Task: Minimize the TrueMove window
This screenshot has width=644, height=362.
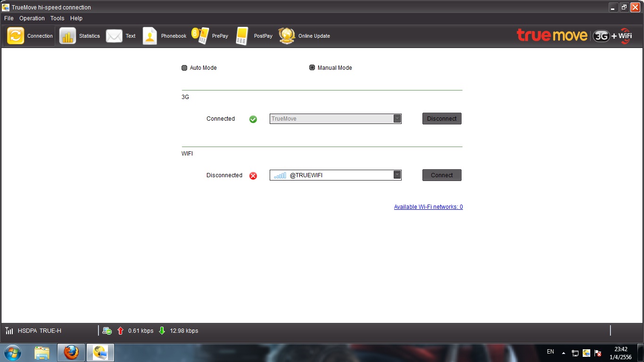Action: pyautogui.click(x=613, y=7)
